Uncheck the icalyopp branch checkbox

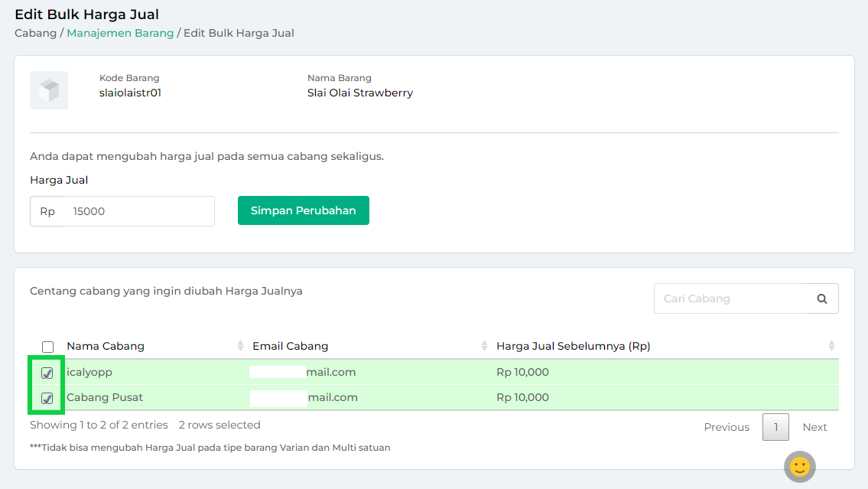tap(47, 373)
